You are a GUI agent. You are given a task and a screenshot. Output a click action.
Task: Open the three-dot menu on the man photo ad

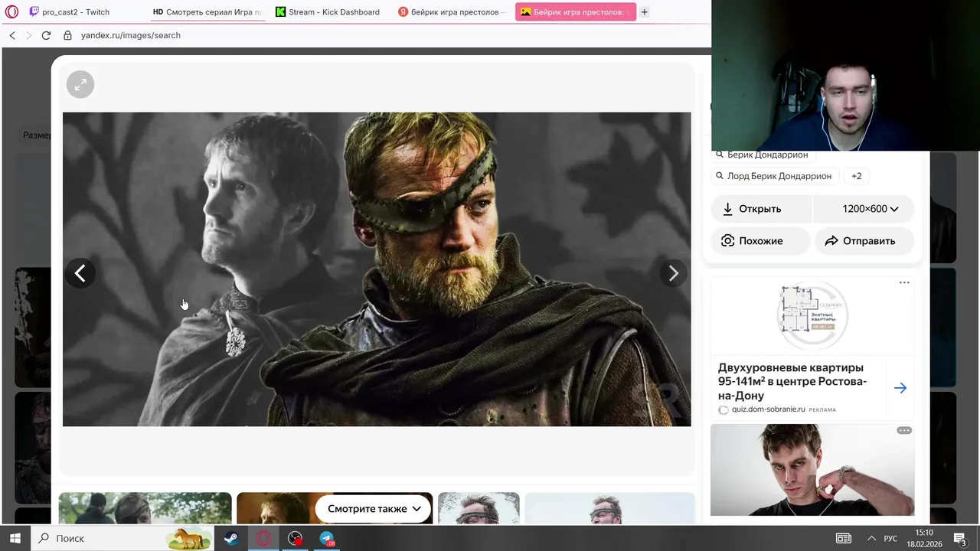904,430
